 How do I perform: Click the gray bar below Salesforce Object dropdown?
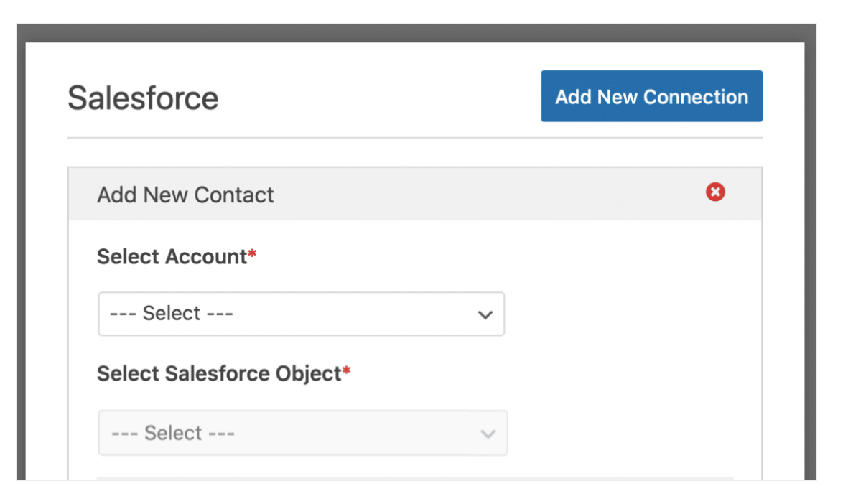(x=414, y=477)
